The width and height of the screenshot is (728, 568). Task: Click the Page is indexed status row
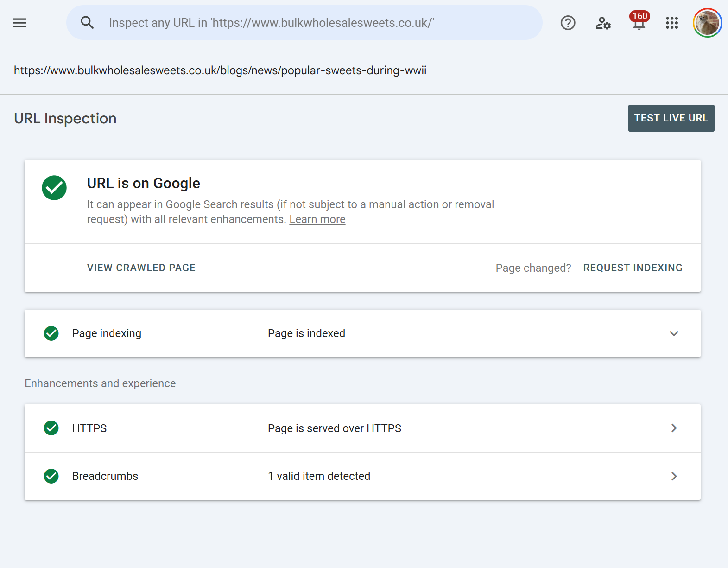point(306,333)
